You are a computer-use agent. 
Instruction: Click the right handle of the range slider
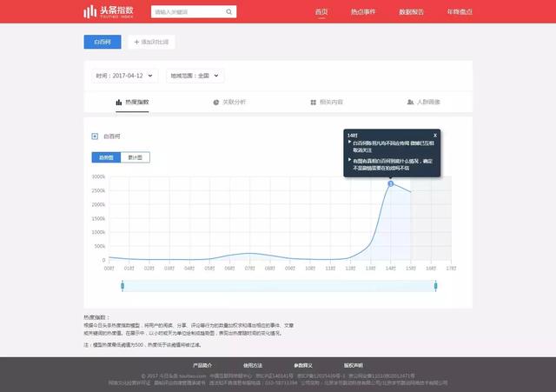pos(436,286)
